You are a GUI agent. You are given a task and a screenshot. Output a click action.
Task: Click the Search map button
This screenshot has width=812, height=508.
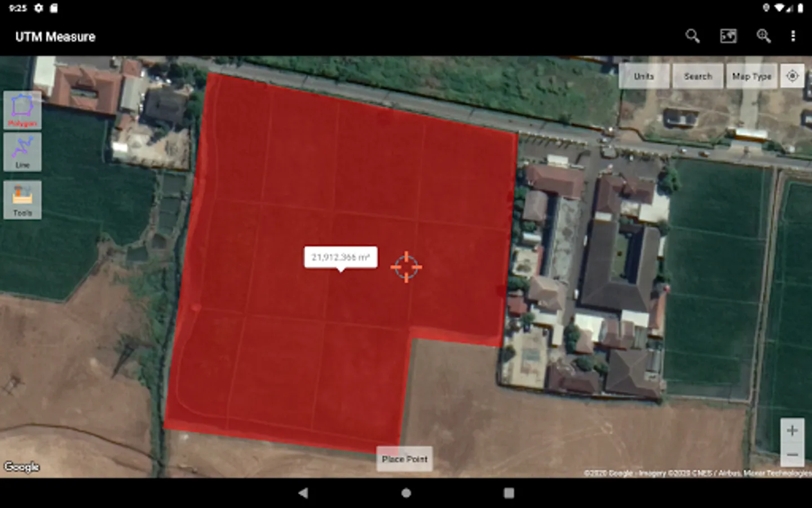[x=698, y=76]
